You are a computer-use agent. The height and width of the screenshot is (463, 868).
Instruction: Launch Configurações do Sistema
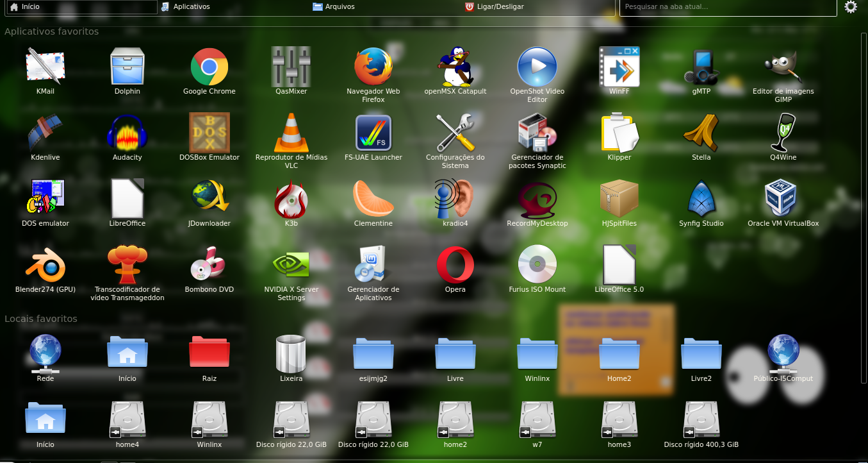tap(455, 133)
